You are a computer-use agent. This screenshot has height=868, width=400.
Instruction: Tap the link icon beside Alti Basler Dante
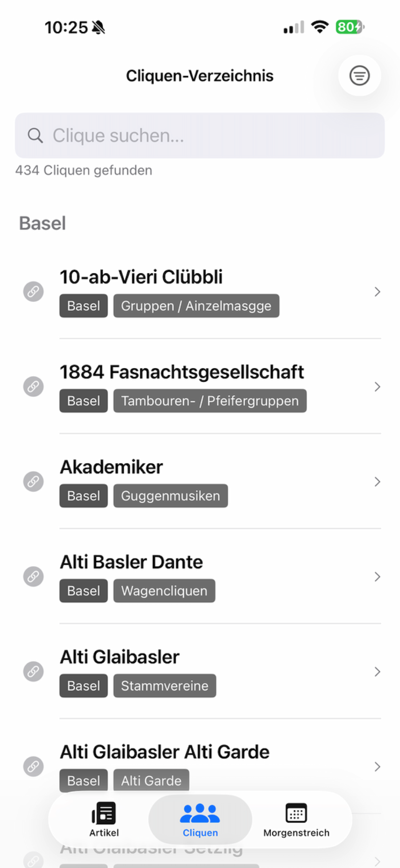point(33,576)
